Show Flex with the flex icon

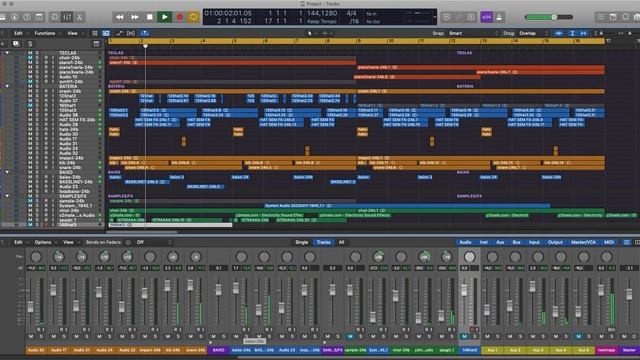point(131,33)
